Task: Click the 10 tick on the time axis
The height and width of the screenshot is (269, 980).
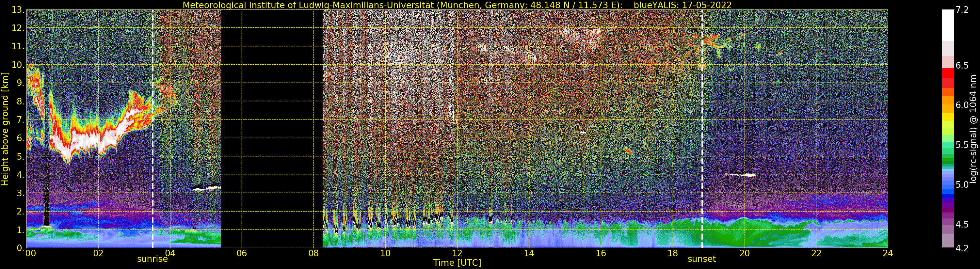Action: (x=385, y=253)
